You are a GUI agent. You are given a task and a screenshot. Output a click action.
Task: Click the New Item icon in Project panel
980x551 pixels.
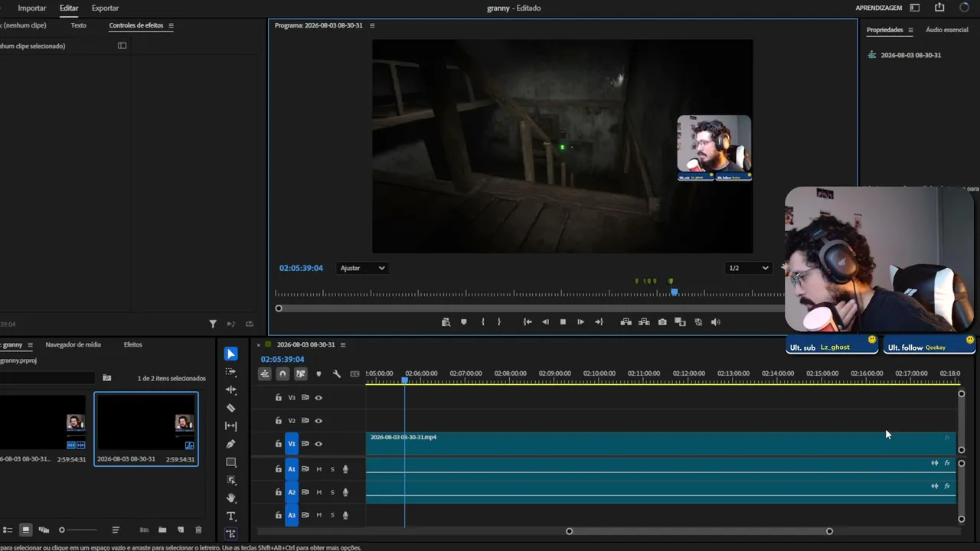tap(181, 530)
